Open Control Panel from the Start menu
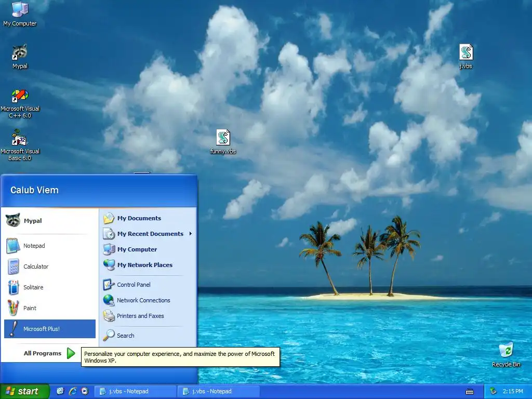532x399 pixels. 148,285
